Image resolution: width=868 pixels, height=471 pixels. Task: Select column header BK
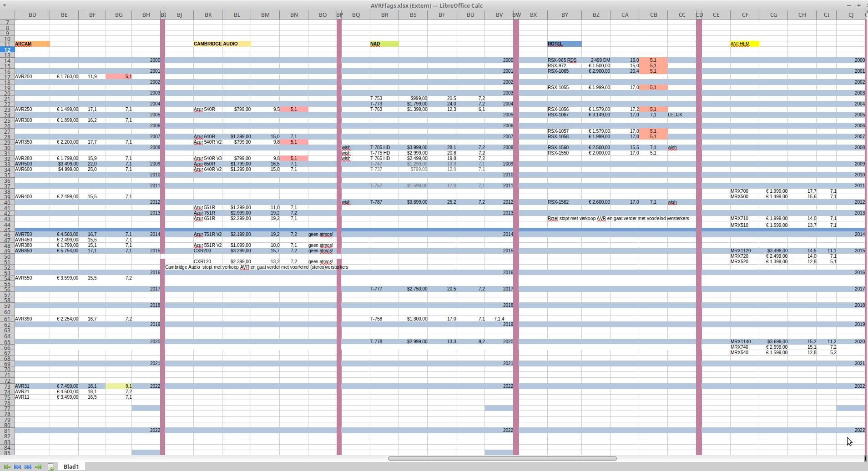208,15
